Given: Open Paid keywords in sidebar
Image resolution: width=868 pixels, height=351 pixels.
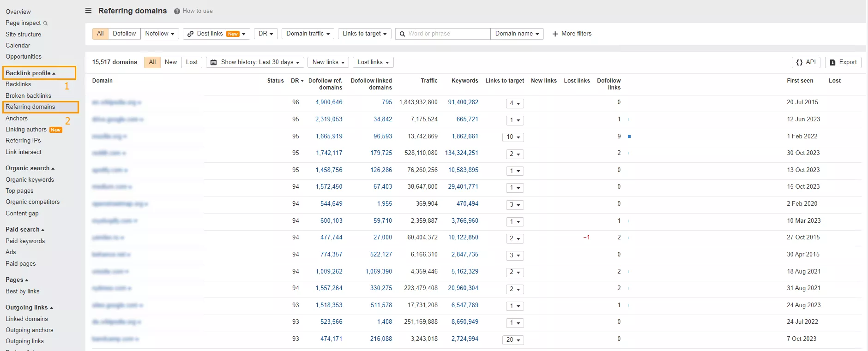Looking at the screenshot, I should pyautogui.click(x=25, y=241).
